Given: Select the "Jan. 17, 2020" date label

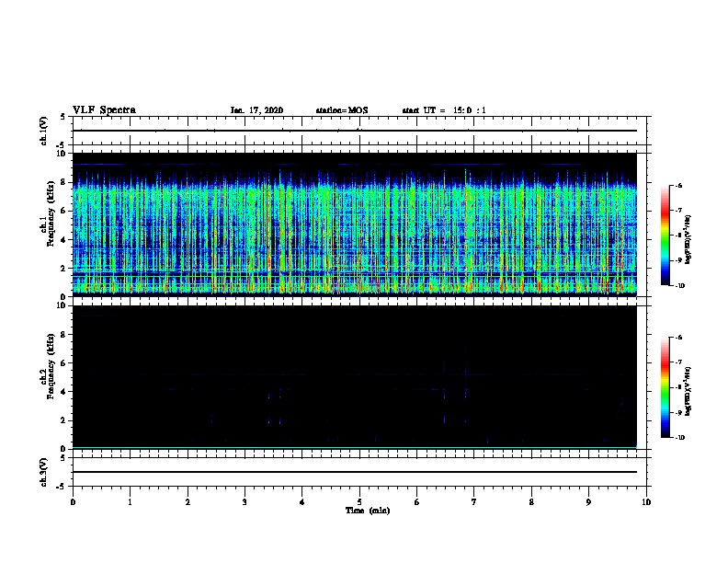Looking at the screenshot, I should point(256,110).
